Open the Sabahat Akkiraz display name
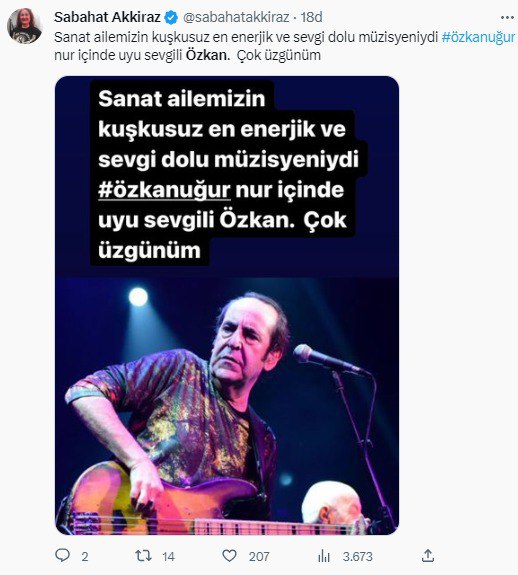This screenshot has width=518, height=575. [x=107, y=17]
